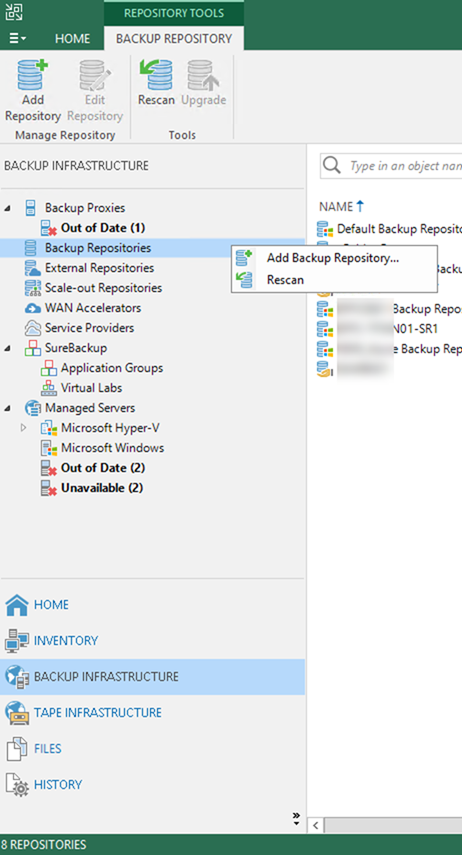Viewport: 462px width, 855px height.
Task: Select Out of Date (2) under Managed Servers
Action: [x=103, y=468]
